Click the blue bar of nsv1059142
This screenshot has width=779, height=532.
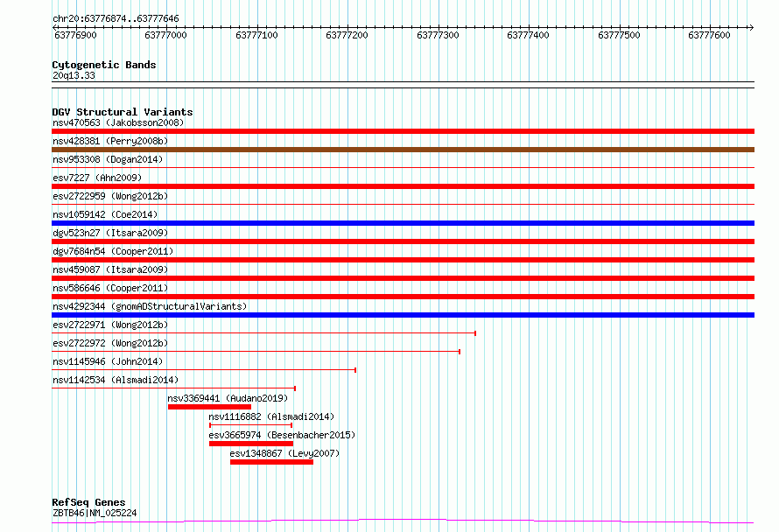pyautogui.click(x=403, y=223)
